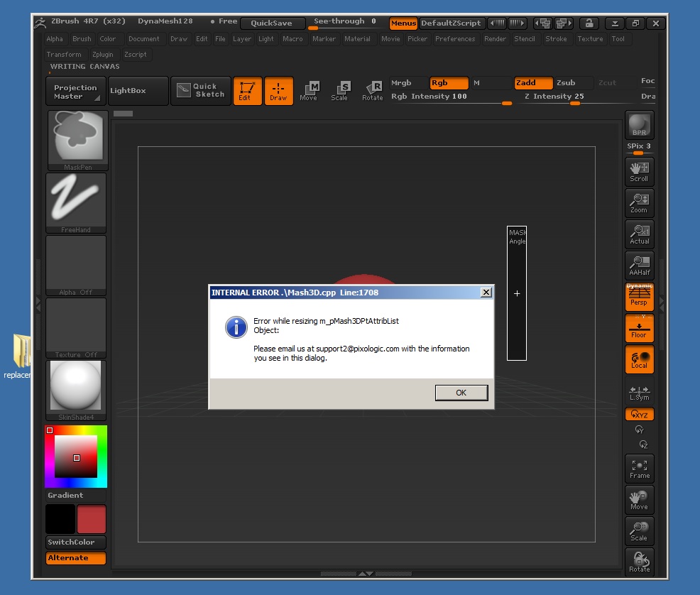
Task: Select Z axis rotation icon
Action: click(x=643, y=444)
